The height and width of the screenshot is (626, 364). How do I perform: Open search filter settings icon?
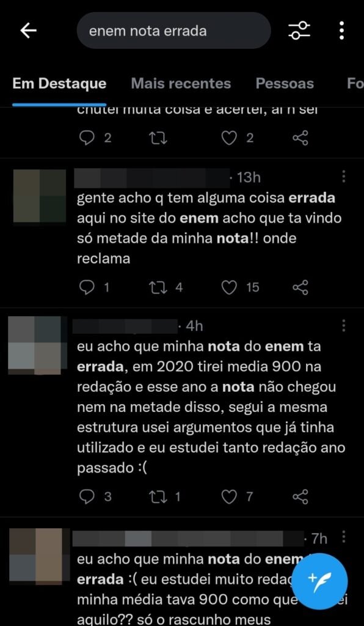299,31
